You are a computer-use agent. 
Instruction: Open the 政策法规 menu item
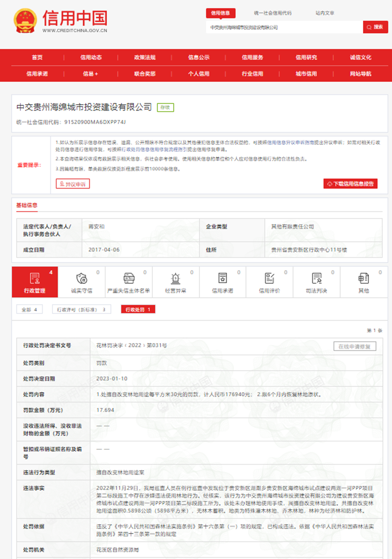pos(145,58)
